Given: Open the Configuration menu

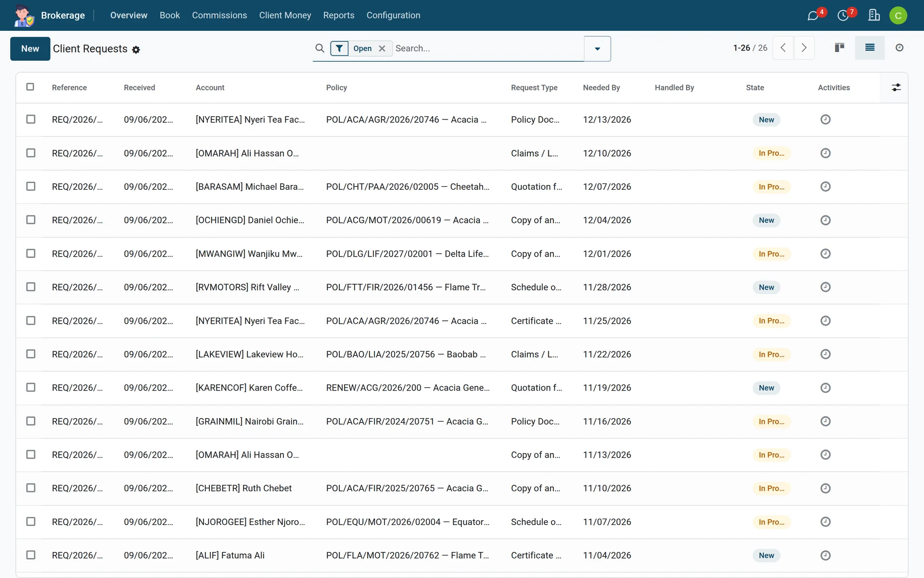Looking at the screenshot, I should pyautogui.click(x=393, y=15).
